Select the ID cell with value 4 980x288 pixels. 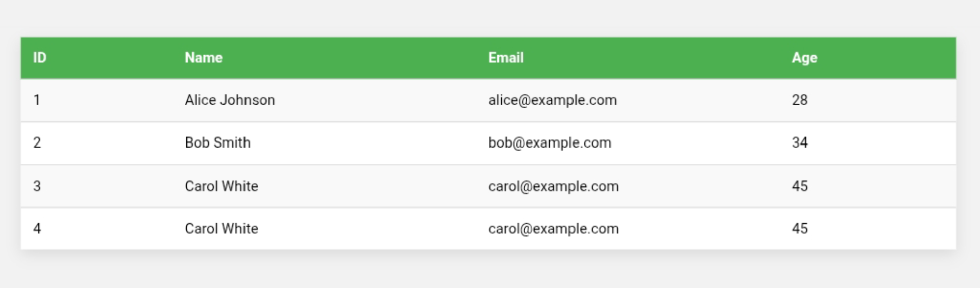coord(37,228)
